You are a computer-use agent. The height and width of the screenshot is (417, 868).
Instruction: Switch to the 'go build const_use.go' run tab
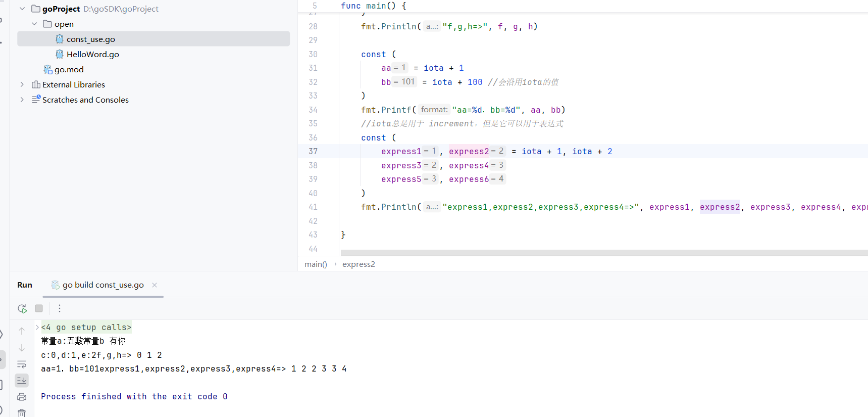pyautogui.click(x=103, y=285)
